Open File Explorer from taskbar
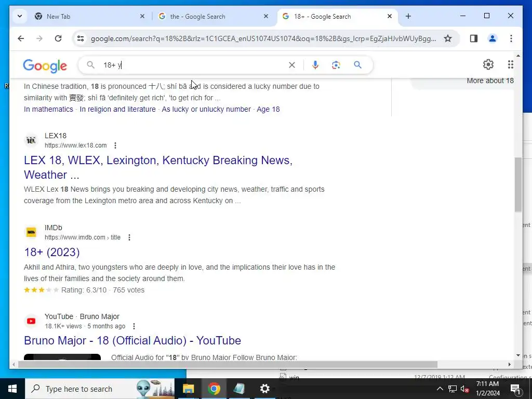 188,389
